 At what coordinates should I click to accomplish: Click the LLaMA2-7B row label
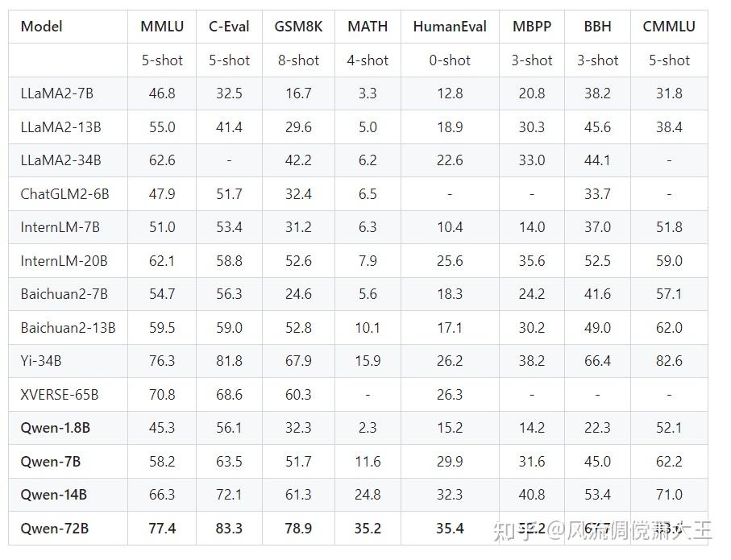[57, 93]
